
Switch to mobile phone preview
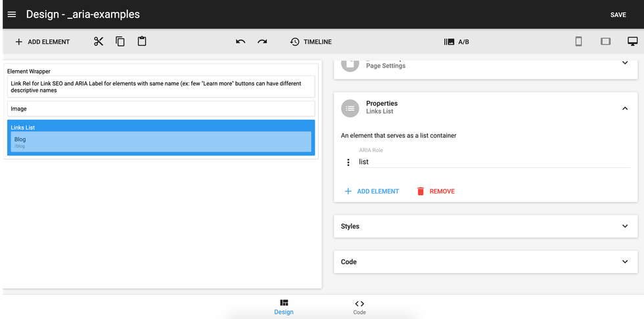(x=578, y=41)
